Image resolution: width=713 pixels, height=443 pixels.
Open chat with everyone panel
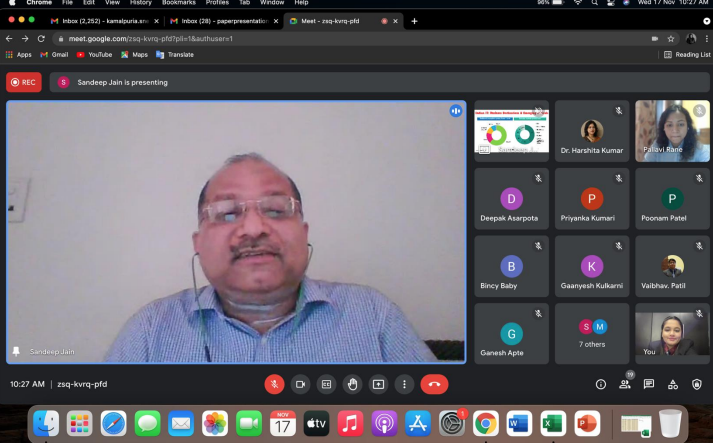649,384
